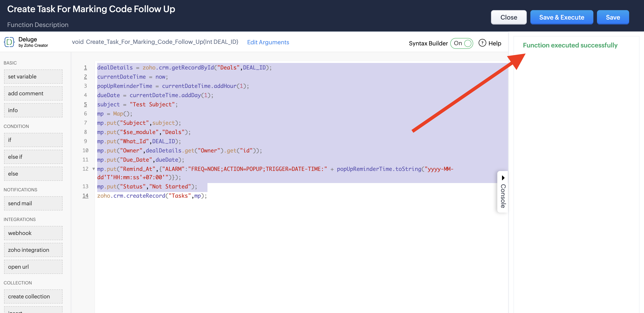Select the zoho integration block
Image resolution: width=644 pixels, height=313 pixels.
[33, 250]
